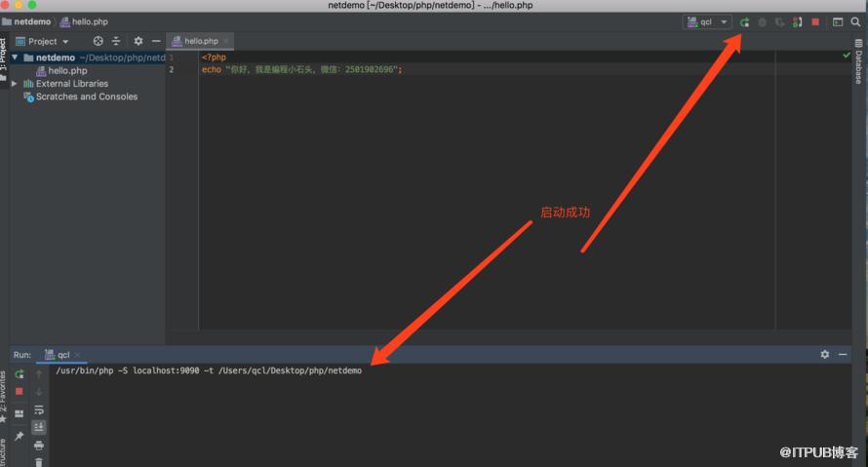868x467 pixels.
Task: Click netdemo in the navigation breadcrumb
Action: [x=26, y=21]
